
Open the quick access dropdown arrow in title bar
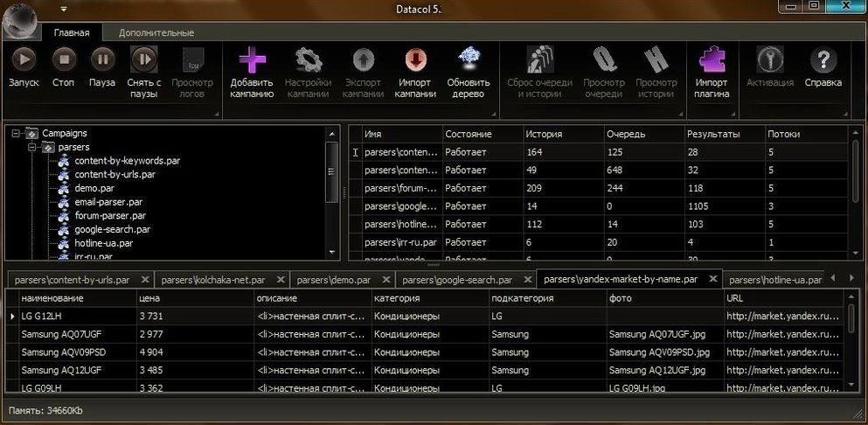point(63,9)
